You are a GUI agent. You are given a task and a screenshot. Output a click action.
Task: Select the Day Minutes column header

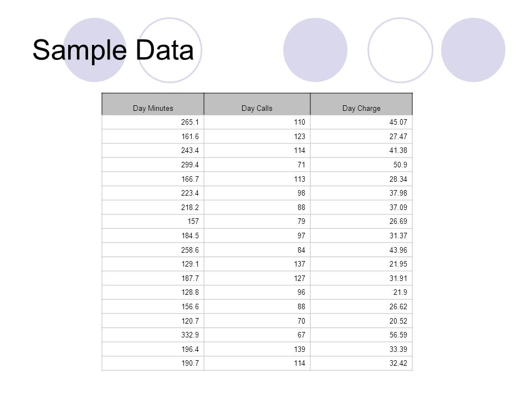(153, 104)
